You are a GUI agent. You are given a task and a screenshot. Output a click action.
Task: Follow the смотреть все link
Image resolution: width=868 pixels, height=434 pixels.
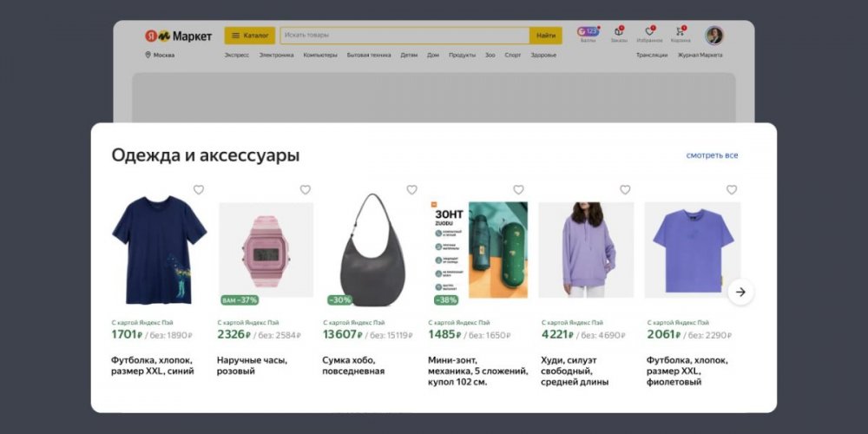tap(712, 155)
